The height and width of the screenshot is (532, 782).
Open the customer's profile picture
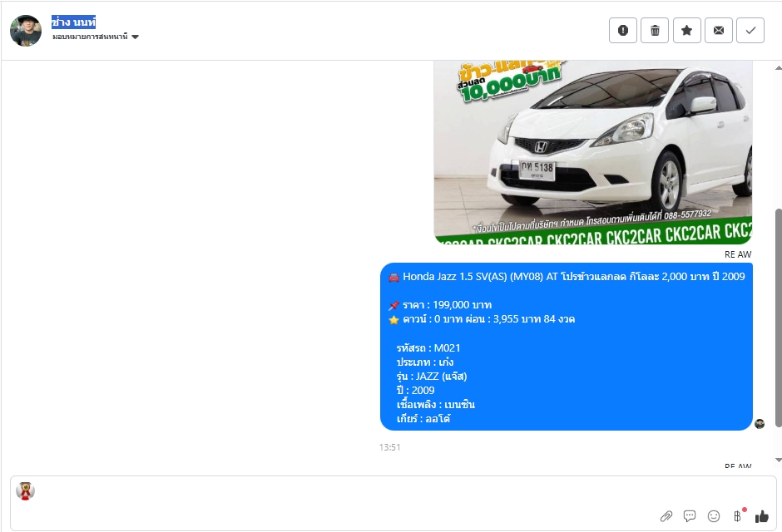click(x=26, y=31)
